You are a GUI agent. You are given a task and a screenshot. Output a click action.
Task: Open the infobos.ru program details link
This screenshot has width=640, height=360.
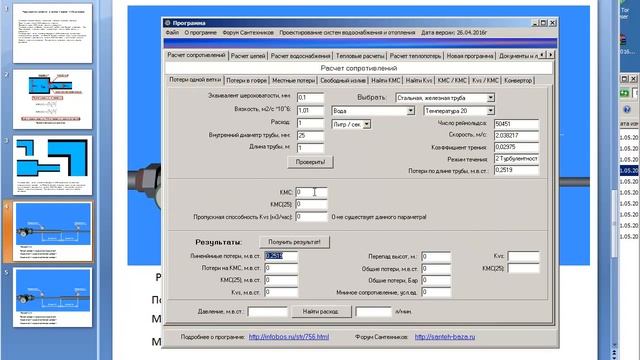pos(289,337)
